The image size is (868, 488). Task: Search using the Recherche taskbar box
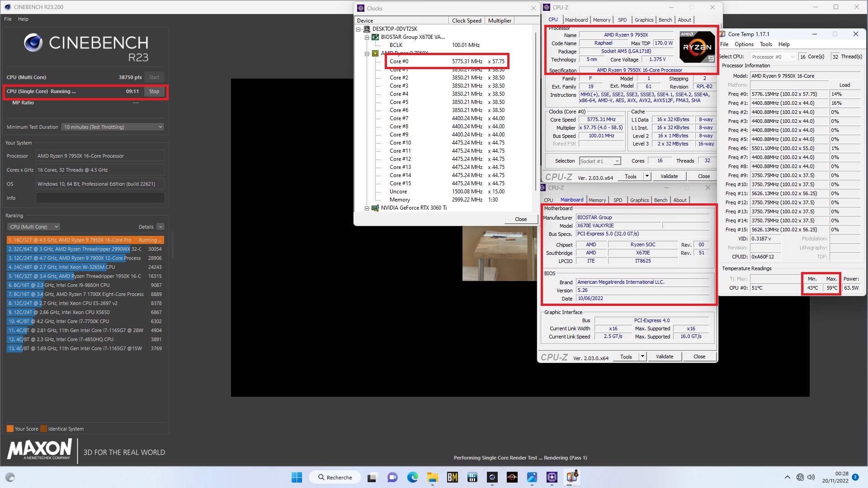335,477
